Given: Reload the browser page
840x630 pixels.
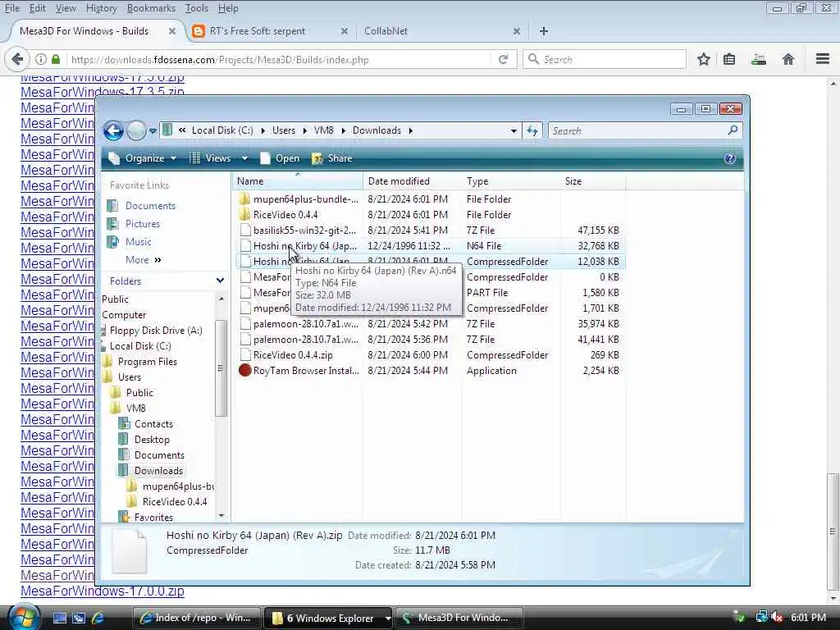Looking at the screenshot, I should click(x=503, y=59).
